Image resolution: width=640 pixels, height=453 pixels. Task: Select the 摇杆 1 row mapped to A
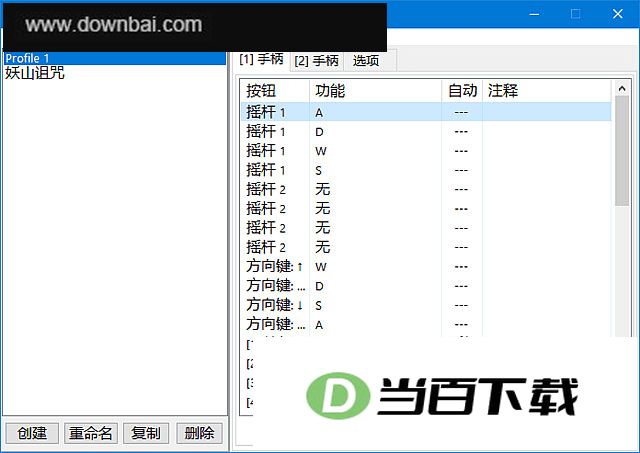coord(426,112)
